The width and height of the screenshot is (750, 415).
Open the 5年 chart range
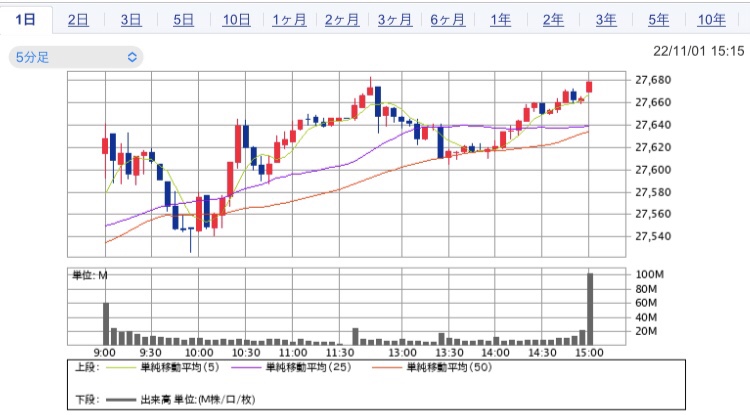[x=659, y=20]
